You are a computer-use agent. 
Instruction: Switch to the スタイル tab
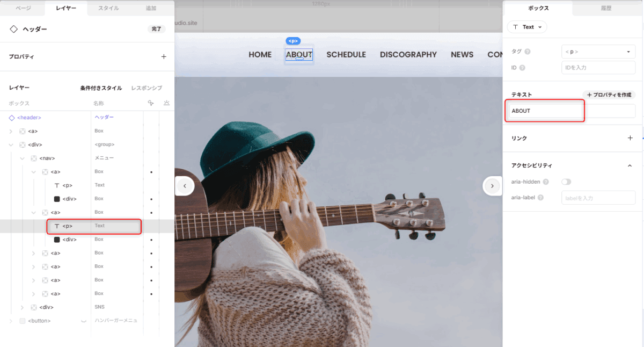click(x=109, y=8)
